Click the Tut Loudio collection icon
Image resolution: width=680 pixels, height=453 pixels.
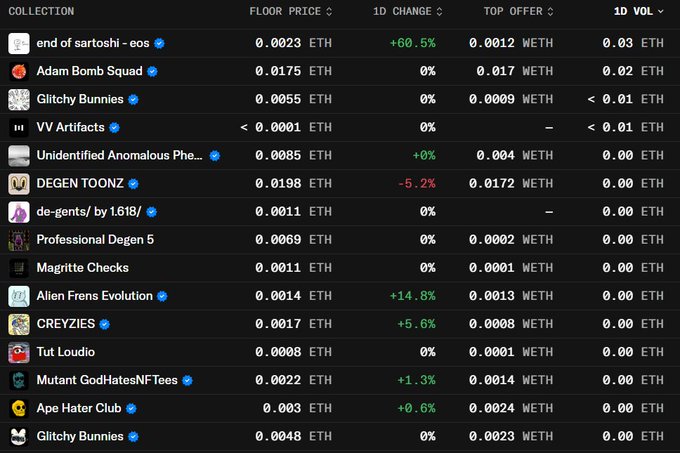click(x=19, y=352)
